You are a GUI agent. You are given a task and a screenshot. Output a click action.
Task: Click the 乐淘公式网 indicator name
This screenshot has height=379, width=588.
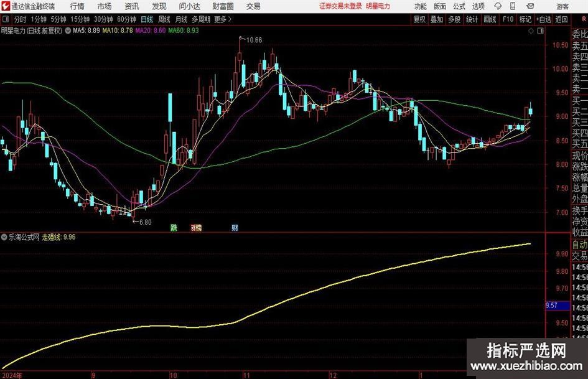24,237
